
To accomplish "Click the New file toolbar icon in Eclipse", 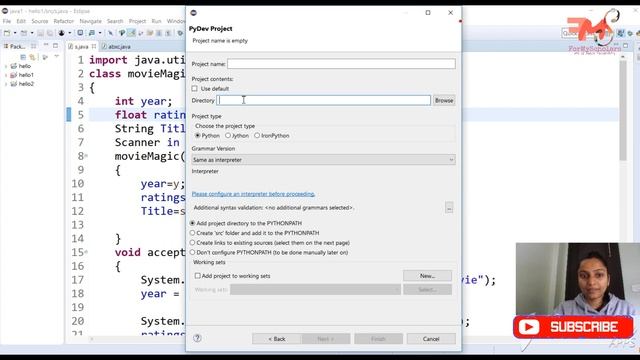I will [7, 33].
